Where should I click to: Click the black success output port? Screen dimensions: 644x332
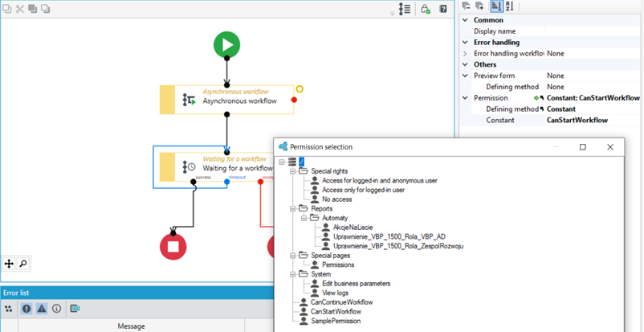coord(193,182)
